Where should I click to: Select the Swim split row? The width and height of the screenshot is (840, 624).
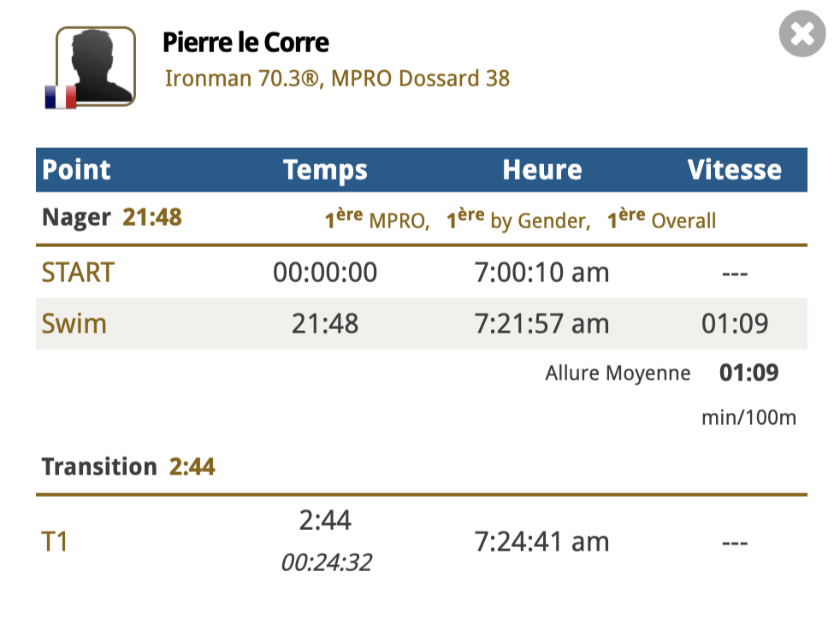coord(422,324)
